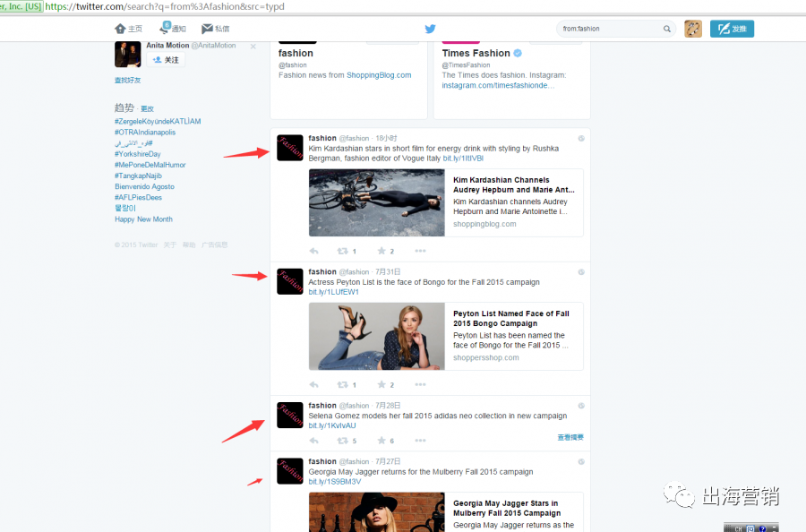Open the bit.ly/1LUfEW1 link
The height and width of the screenshot is (532, 806).
(334, 292)
